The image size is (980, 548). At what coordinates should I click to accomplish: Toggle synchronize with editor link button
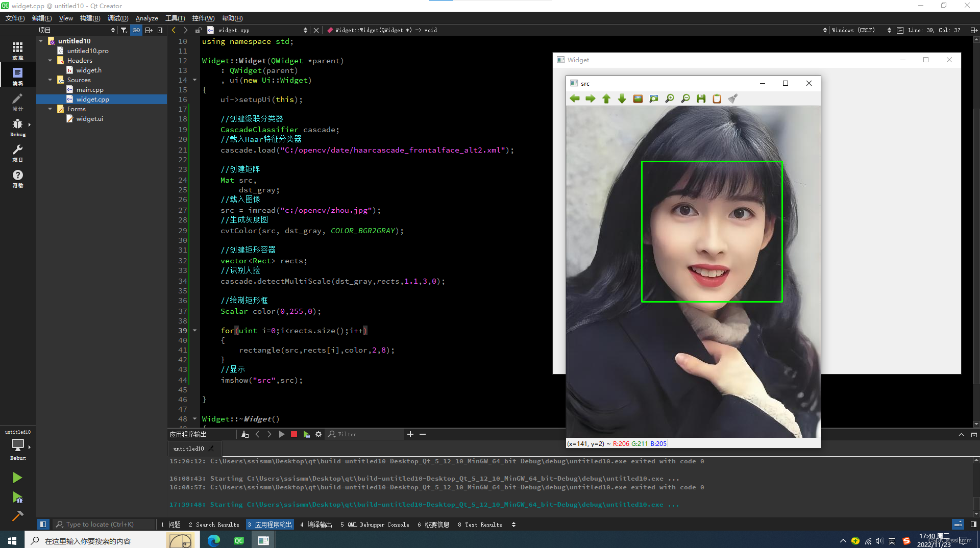pyautogui.click(x=136, y=30)
